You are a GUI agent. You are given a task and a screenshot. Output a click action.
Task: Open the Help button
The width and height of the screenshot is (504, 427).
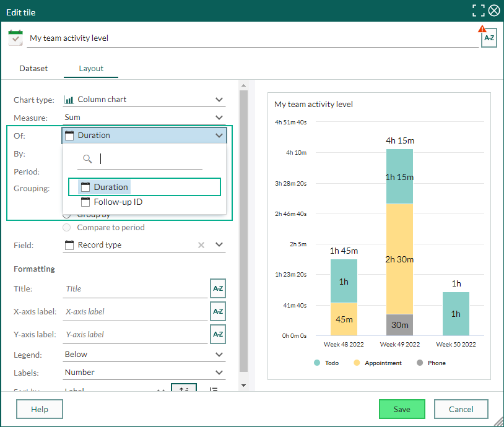[40, 409]
